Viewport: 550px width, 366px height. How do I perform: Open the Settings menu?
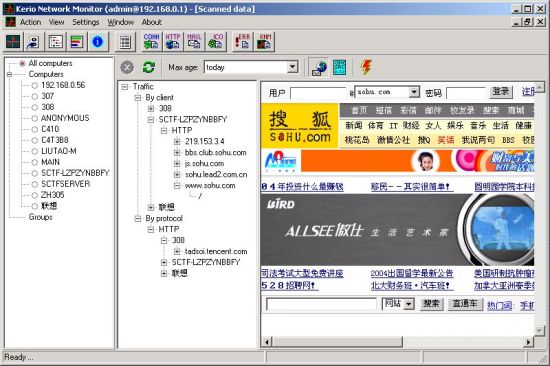tap(86, 22)
